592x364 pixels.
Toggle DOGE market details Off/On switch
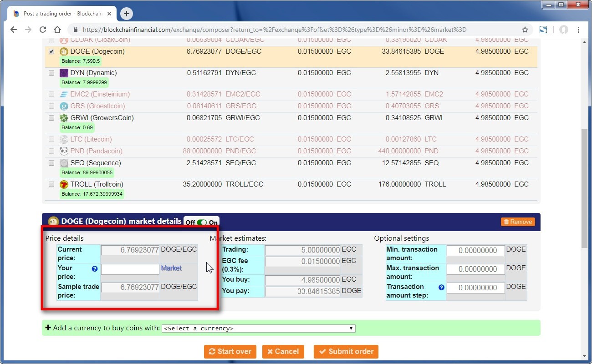(201, 222)
